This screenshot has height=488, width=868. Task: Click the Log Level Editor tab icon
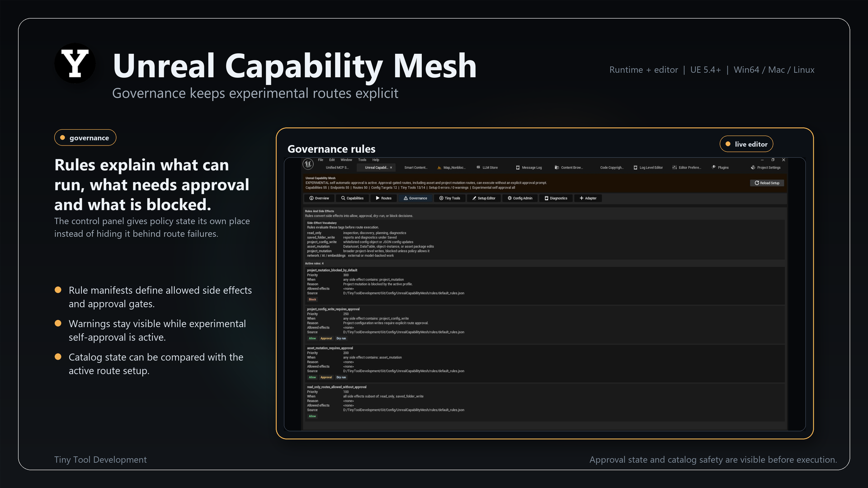[635, 168]
